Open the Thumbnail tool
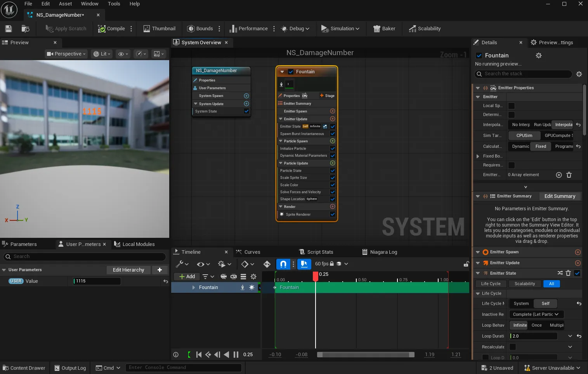Viewport: 588px width, 374px height. [x=160, y=29]
